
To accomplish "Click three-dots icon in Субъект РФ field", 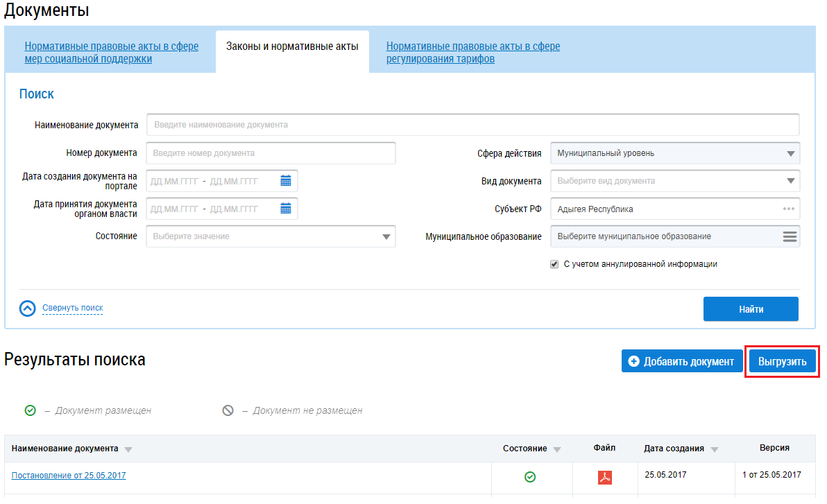I will pos(789,209).
